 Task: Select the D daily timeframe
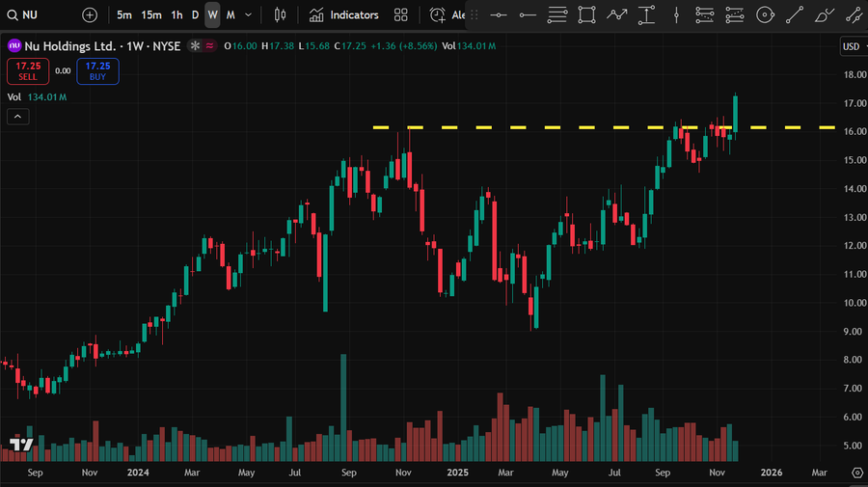coord(195,15)
